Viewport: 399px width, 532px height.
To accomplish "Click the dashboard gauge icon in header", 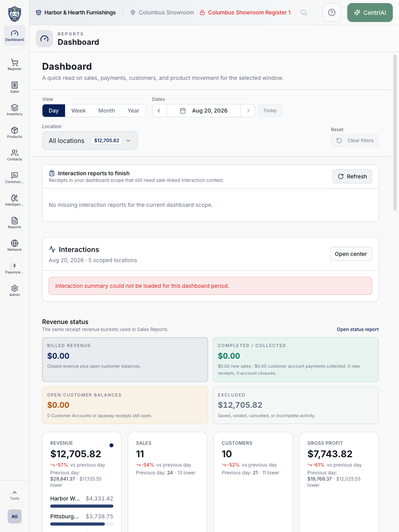I will (x=44, y=39).
